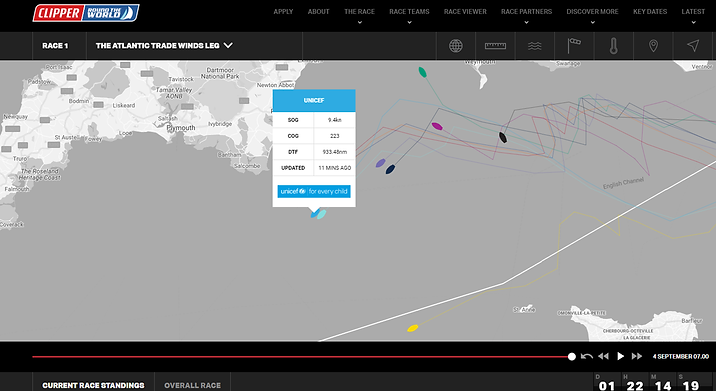Click the navigation arrow icon
The height and width of the screenshot is (391, 716).
(693, 45)
